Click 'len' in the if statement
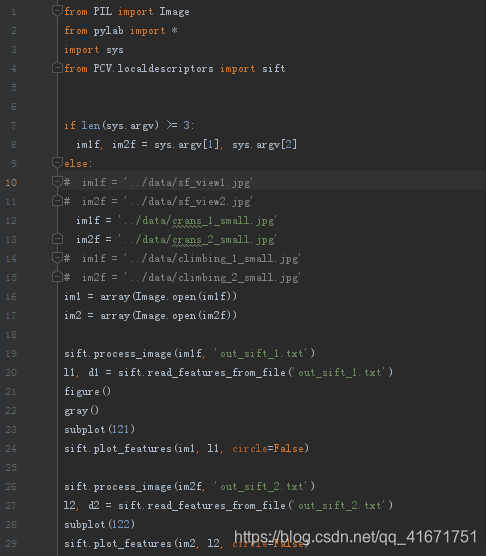The height and width of the screenshot is (556, 486). tap(91, 125)
